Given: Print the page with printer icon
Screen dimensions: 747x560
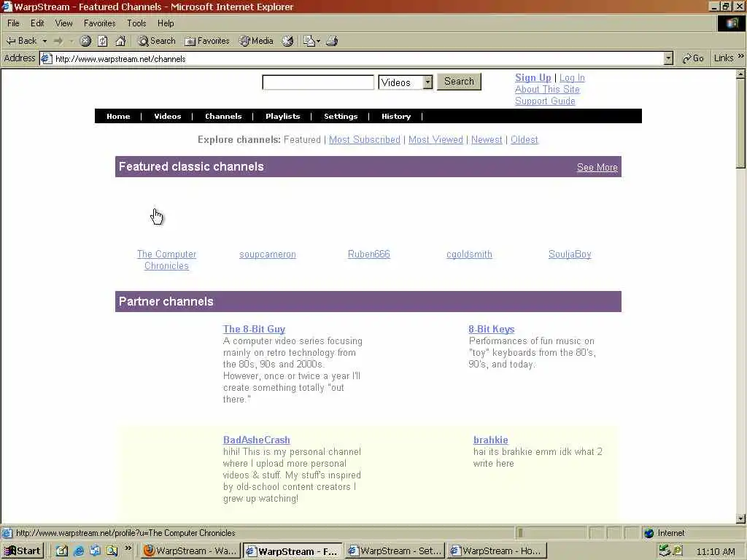Looking at the screenshot, I should 332,41.
